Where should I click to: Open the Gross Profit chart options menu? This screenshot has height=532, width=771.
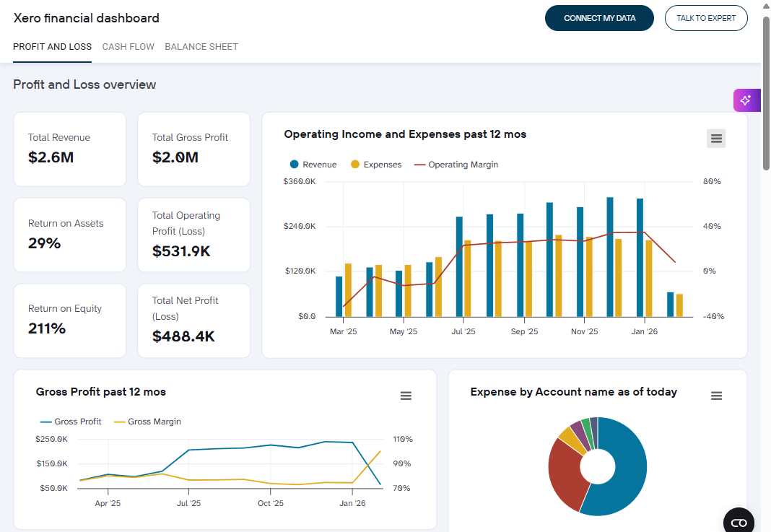coord(406,396)
